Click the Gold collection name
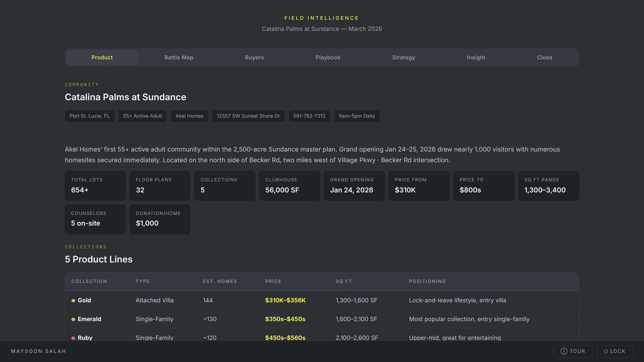This screenshot has width=644, height=362. click(x=85, y=300)
